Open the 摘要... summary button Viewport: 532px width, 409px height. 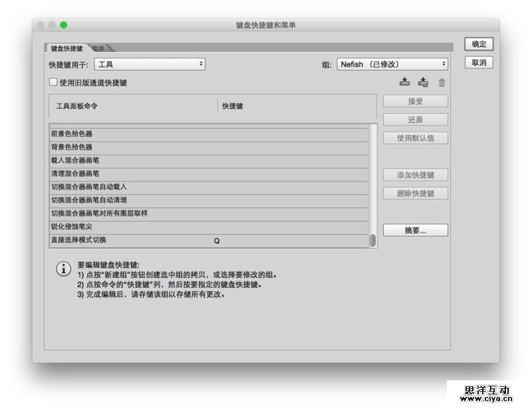[x=415, y=230]
